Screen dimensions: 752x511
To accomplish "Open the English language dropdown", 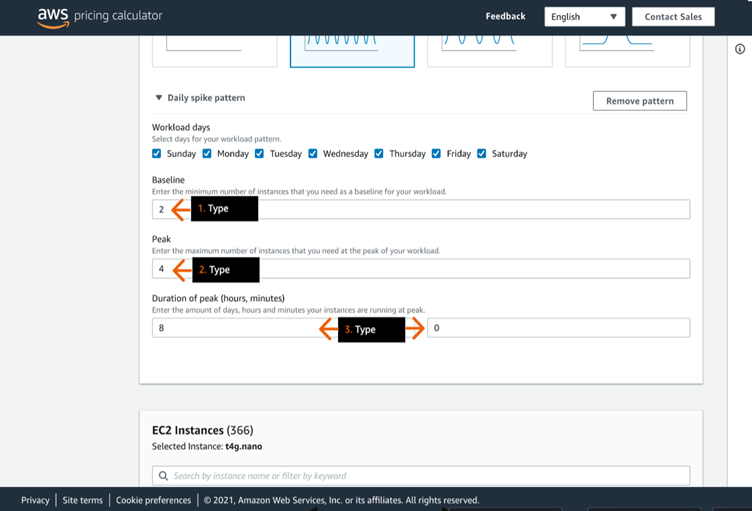I will pos(584,17).
